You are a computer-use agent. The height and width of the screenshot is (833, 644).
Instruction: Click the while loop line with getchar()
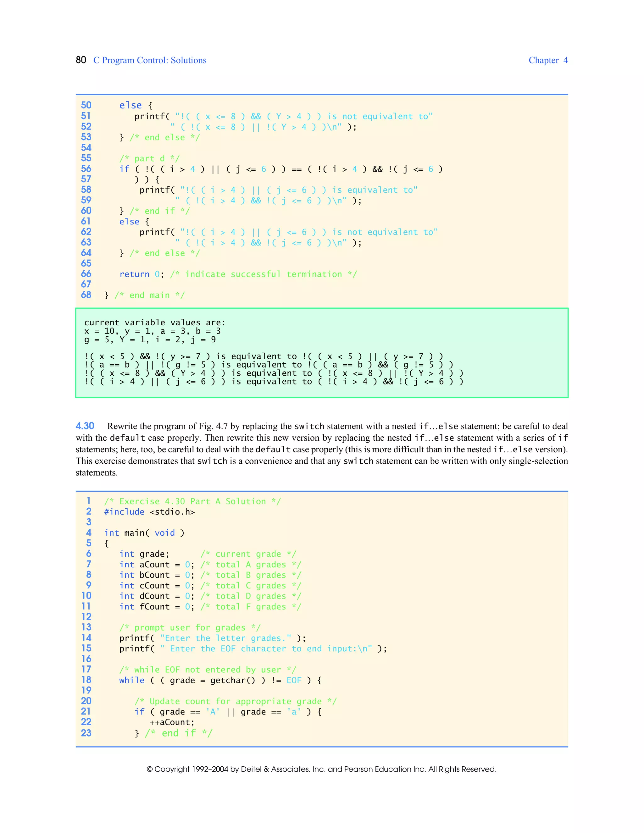click(x=220, y=681)
